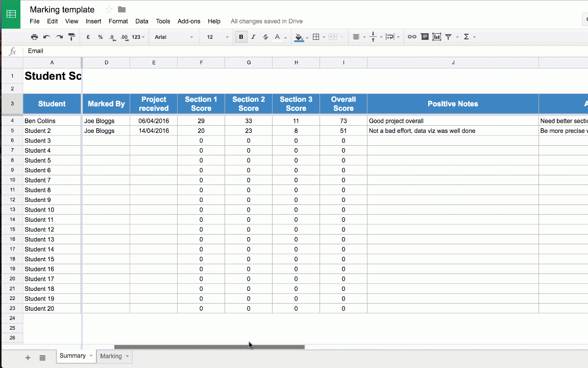Open the Format menu
588x368 pixels.
pyautogui.click(x=118, y=21)
